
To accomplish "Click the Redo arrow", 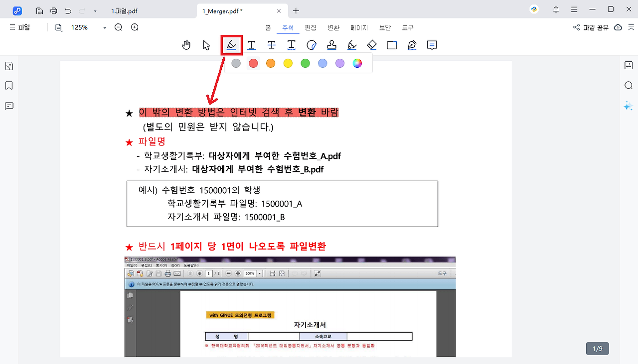I will pyautogui.click(x=82, y=10).
